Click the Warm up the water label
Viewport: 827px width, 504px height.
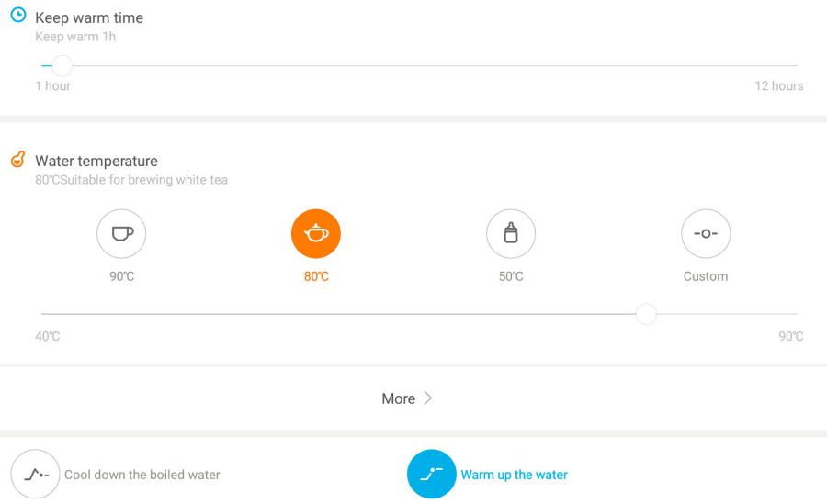pos(515,475)
